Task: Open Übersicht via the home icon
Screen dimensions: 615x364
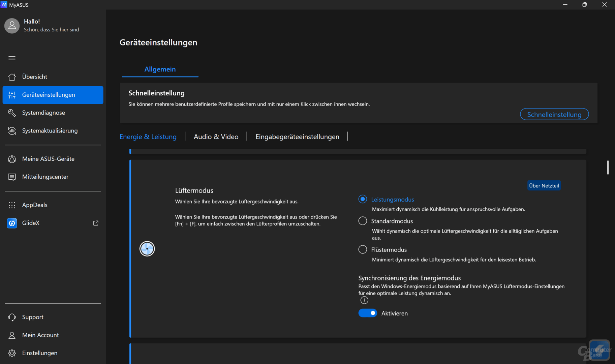Action: click(12, 77)
